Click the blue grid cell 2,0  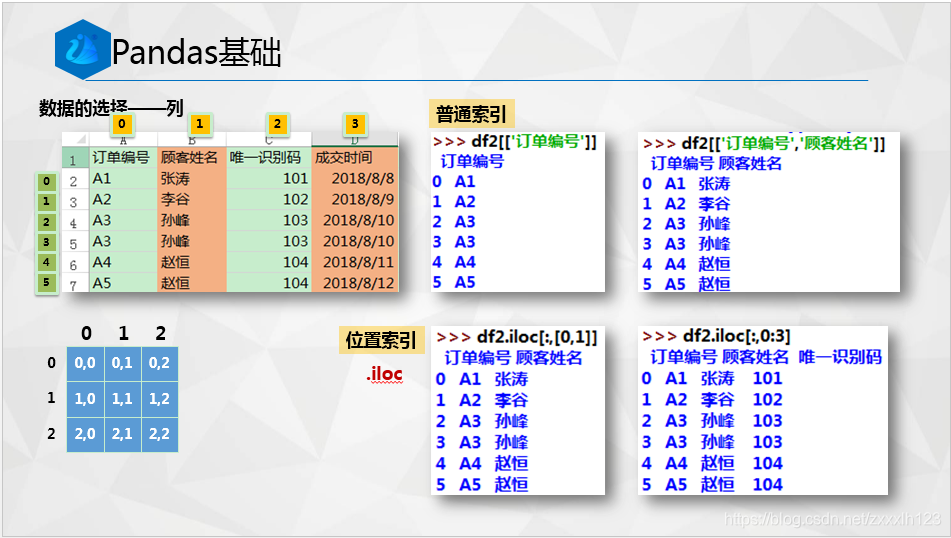(85, 434)
